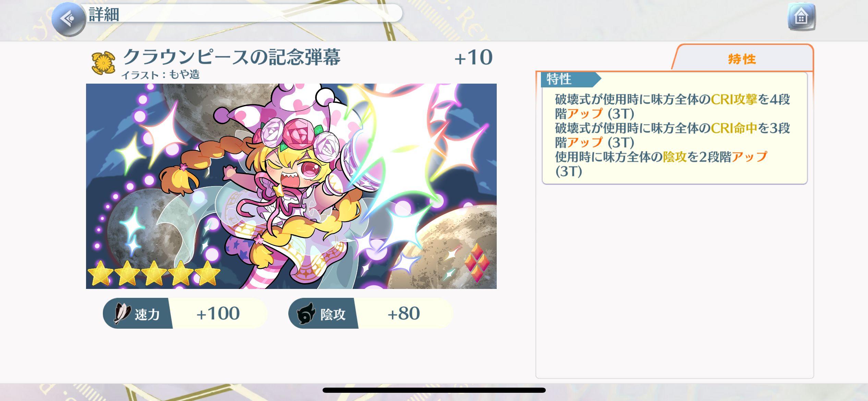This screenshot has width=868, height=401.
Task: Tap the card name クラウンピースの記念弾幕
Action: [x=231, y=57]
